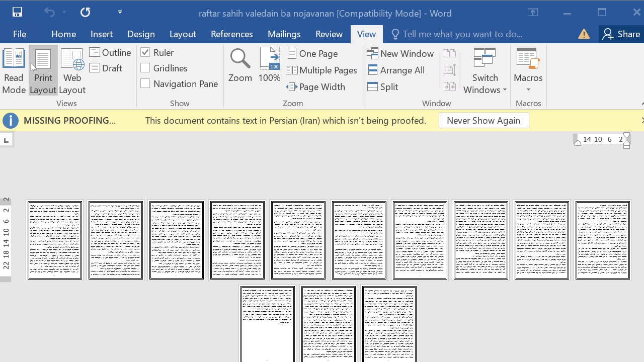Click the Save icon in quick access toolbar
Image resolution: width=644 pixels, height=362 pixels.
pos(17,12)
